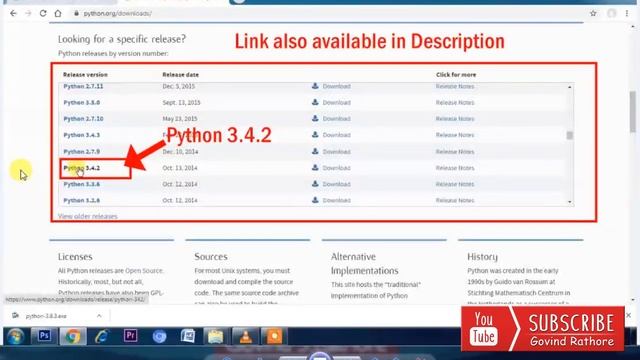Click the 'Release date' column header
The height and width of the screenshot is (360, 640).
point(180,75)
